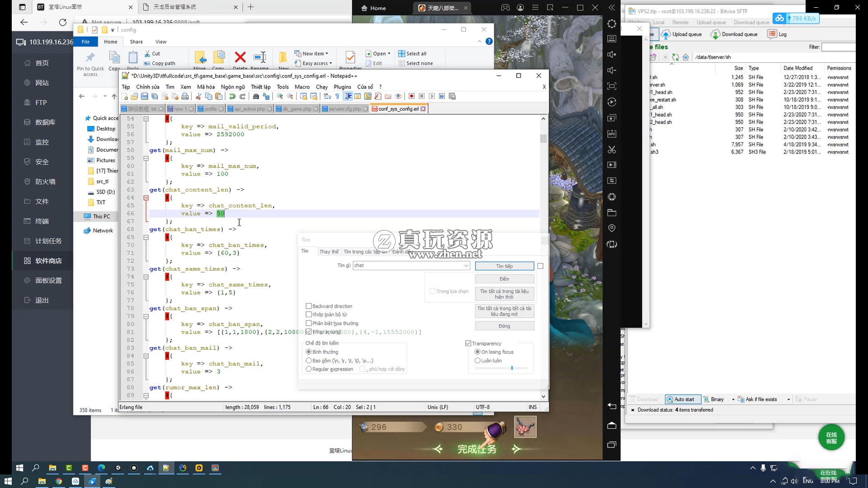Click Paste icon in Explorer ribbon
The image size is (868, 488).
coord(133,58)
